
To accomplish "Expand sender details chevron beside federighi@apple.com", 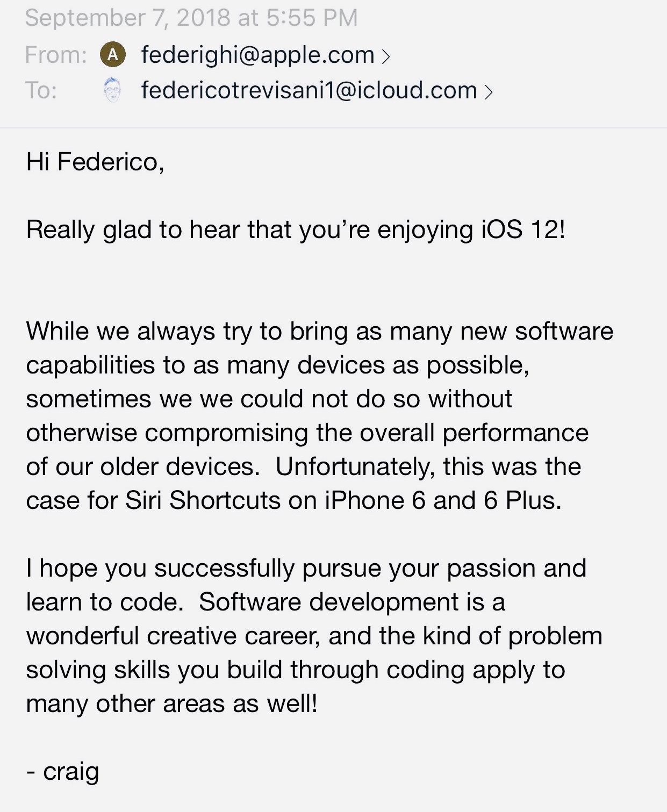I will 385,56.
